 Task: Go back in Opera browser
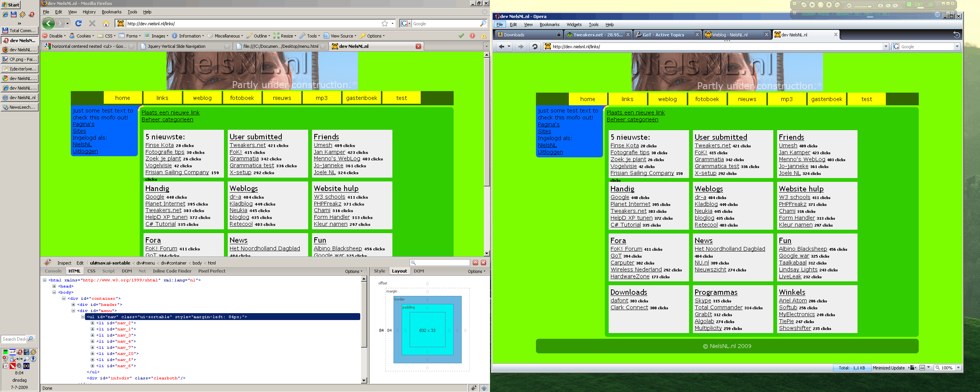(501, 47)
